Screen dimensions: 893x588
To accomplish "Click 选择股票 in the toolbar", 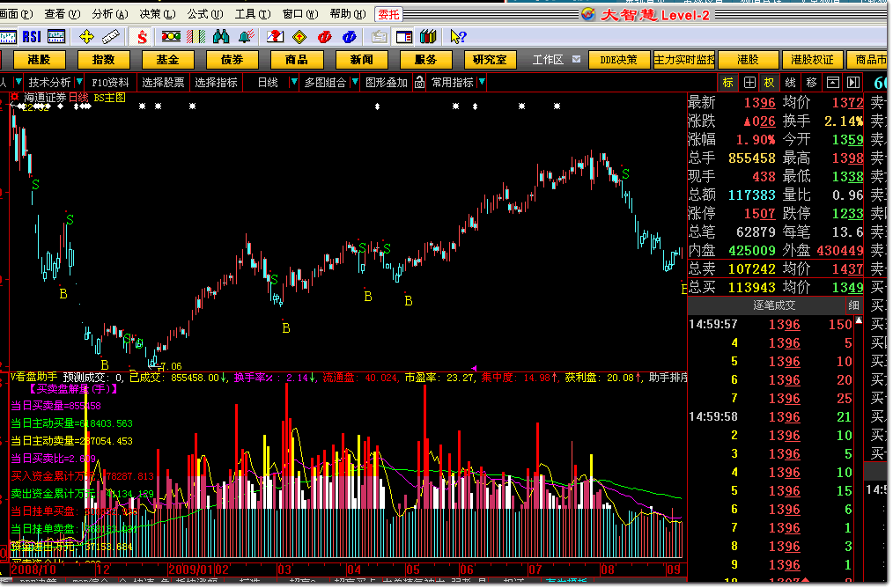I will 163,83.
